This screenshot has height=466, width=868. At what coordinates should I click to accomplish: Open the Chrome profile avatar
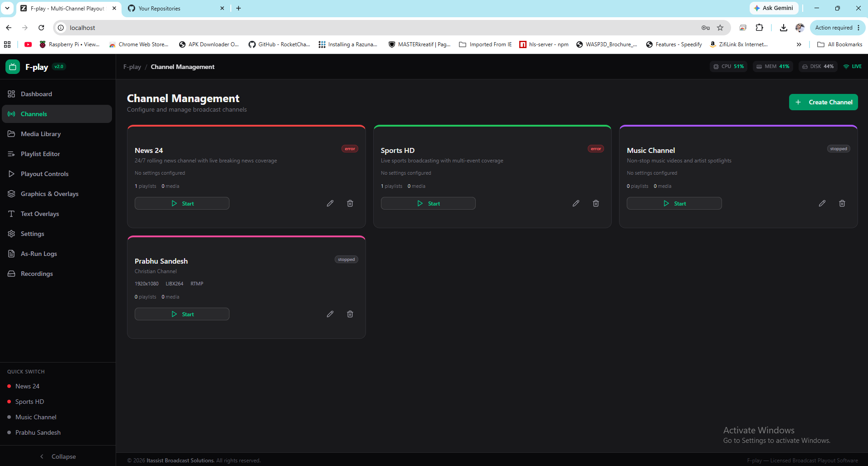[x=800, y=28]
